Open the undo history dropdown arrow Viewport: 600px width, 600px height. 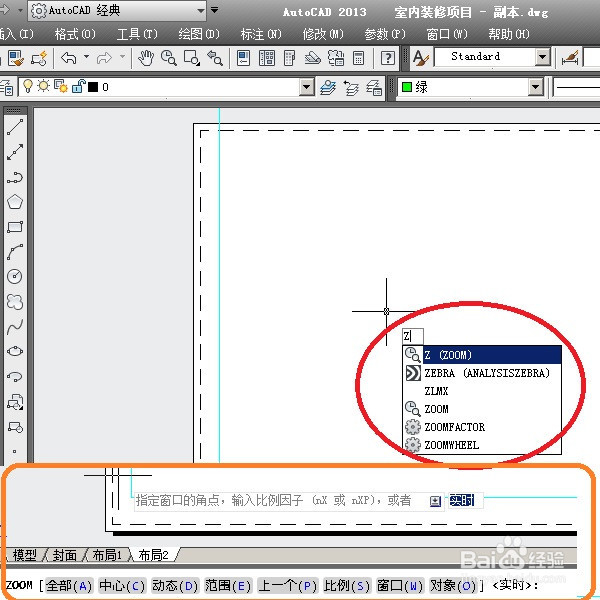pyautogui.click(x=86, y=57)
